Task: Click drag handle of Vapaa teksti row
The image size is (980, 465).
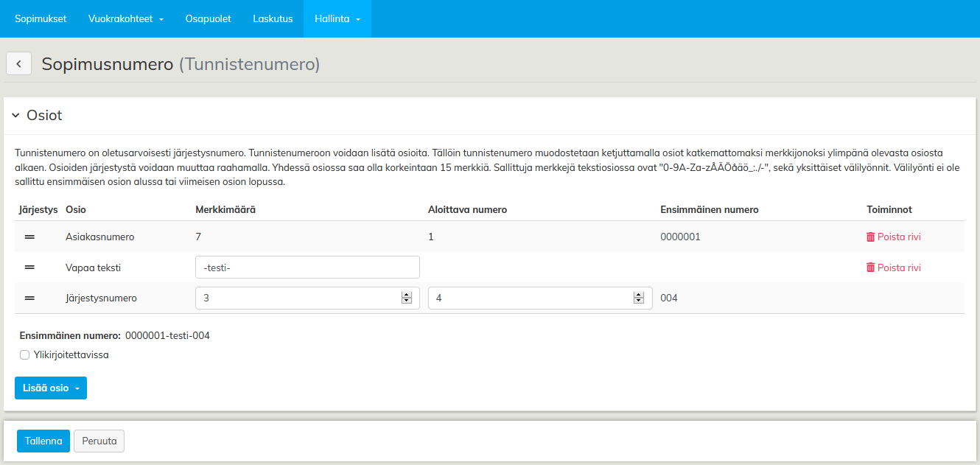Action: 30,268
